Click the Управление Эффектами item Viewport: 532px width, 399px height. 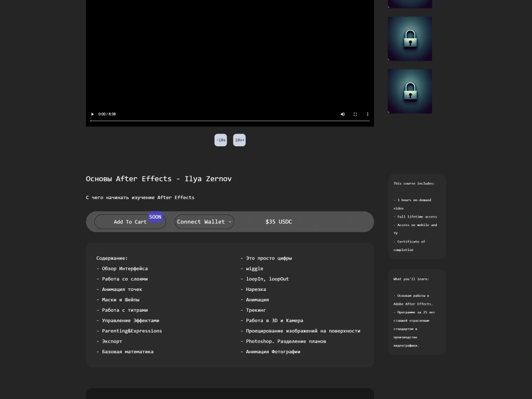[128, 321]
